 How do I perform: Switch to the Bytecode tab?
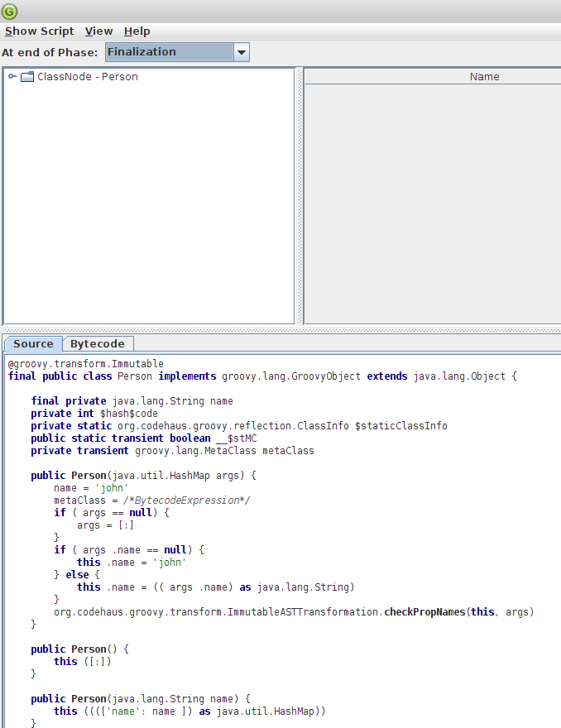pos(98,344)
